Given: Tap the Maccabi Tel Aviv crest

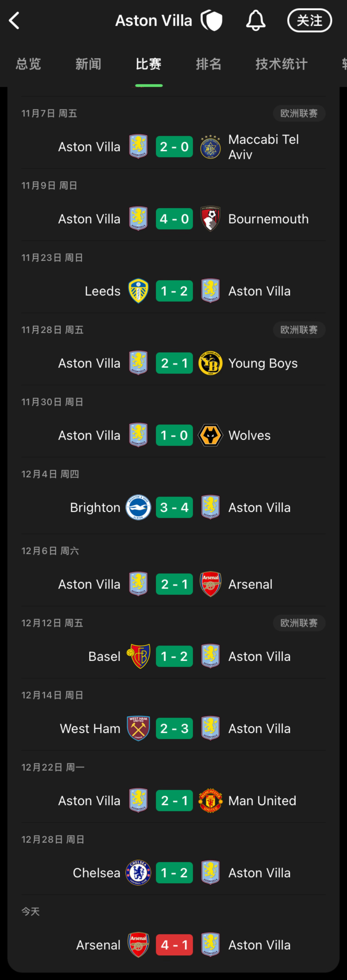Looking at the screenshot, I should (x=211, y=147).
